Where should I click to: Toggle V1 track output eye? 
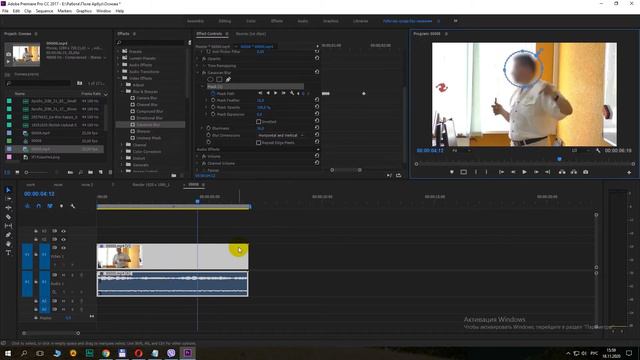(x=63, y=248)
